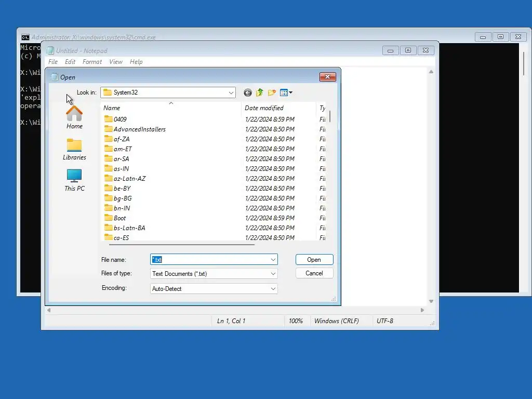Select the am-ET folder
Screen dimensions: 532x399
pyautogui.click(x=118, y=149)
